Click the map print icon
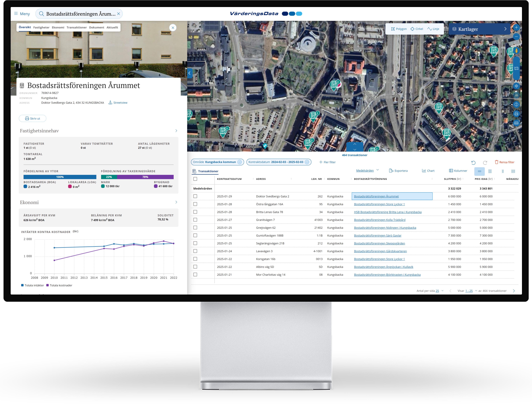Image resolution: width=532 pixels, height=404 pixels. (516, 114)
